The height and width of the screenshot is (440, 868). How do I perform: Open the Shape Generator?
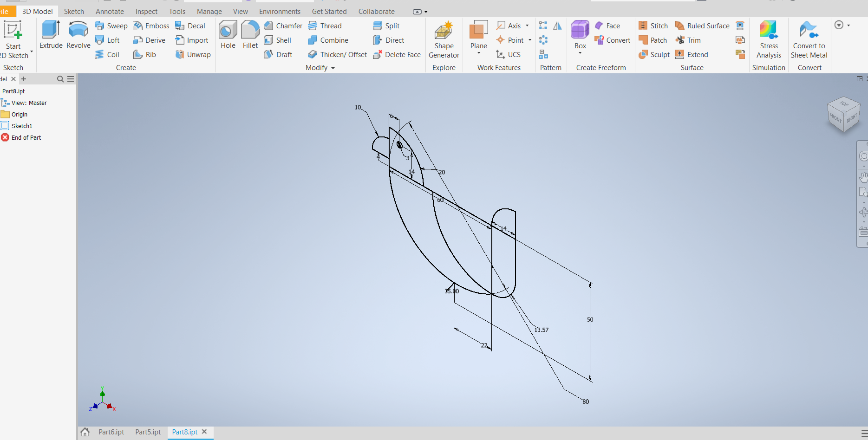point(444,39)
